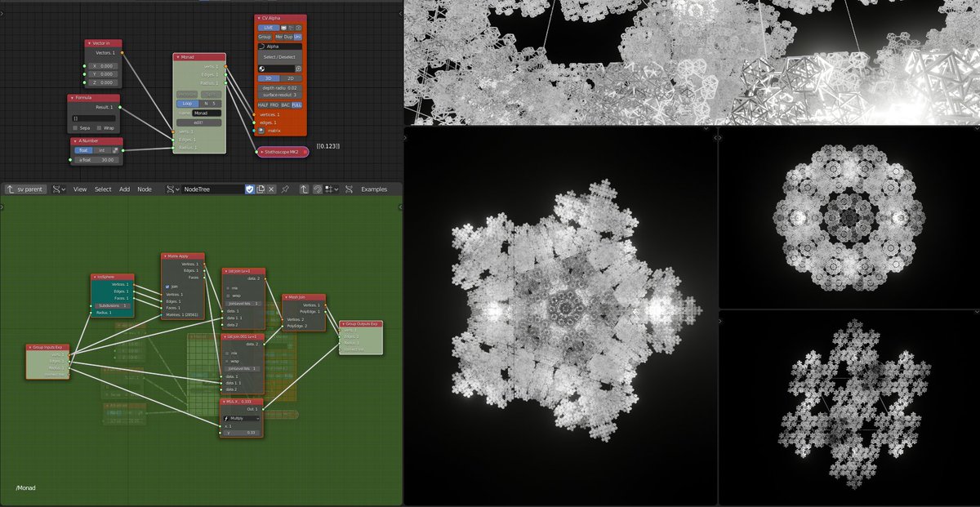Select 3D mode in CV Alpha
The height and width of the screenshot is (507, 980).
coord(269,78)
